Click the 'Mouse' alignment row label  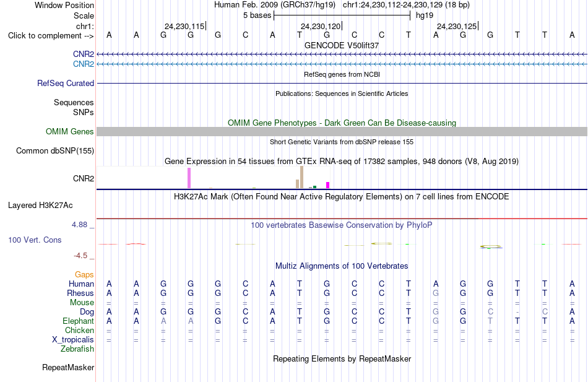pos(82,303)
